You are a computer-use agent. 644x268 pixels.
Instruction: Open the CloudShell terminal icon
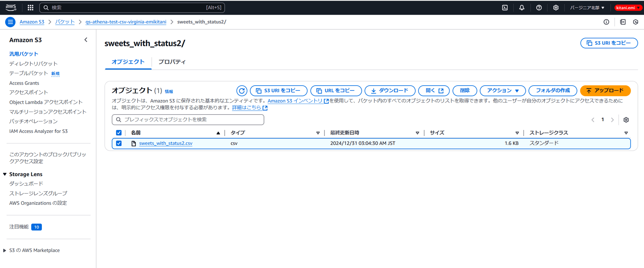[505, 8]
